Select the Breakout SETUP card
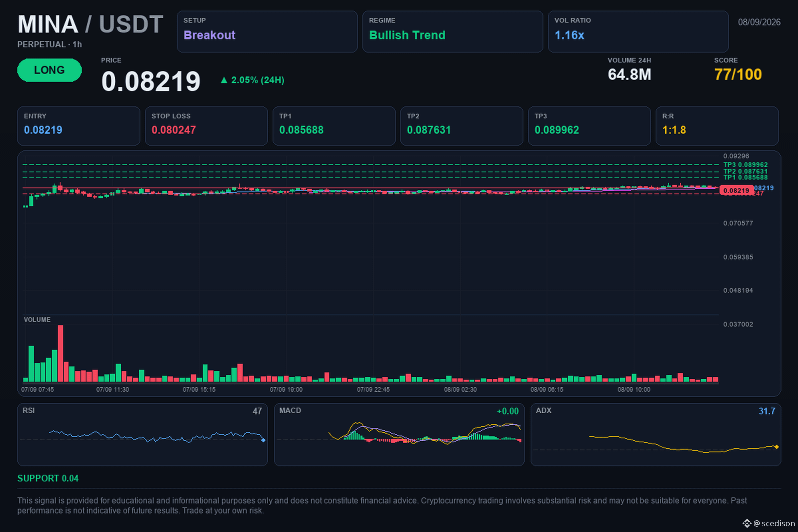The height and width of the screenshot is (532, 798). pos(267,32)
